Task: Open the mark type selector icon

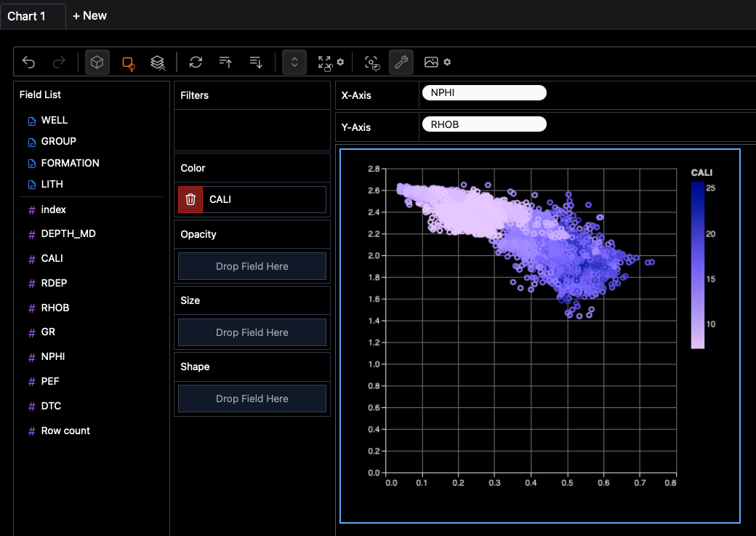Action: (x=128, y=63)
